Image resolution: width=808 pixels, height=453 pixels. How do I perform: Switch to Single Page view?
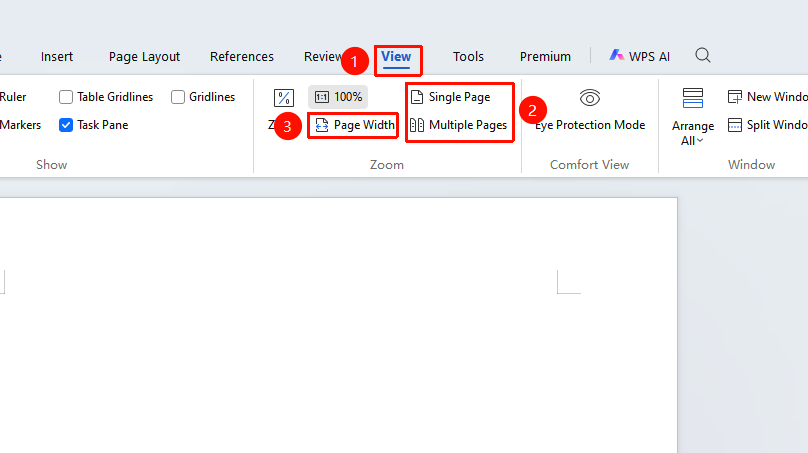[x=450, y=97]
